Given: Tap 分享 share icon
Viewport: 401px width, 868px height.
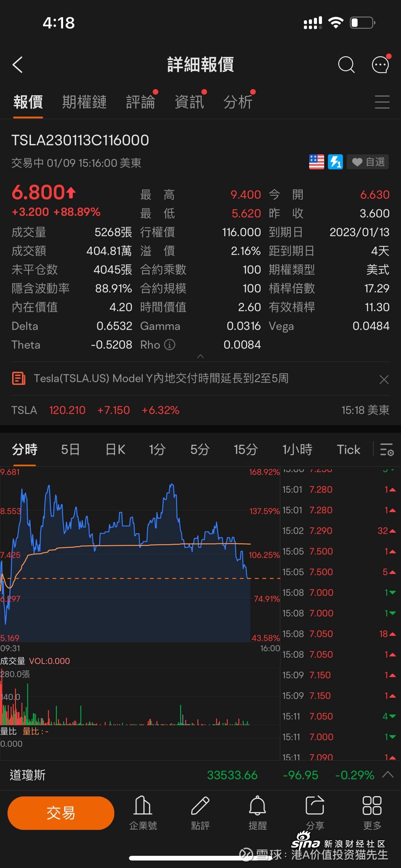Looking at the screenshot, I should click(x=315, y=813).
